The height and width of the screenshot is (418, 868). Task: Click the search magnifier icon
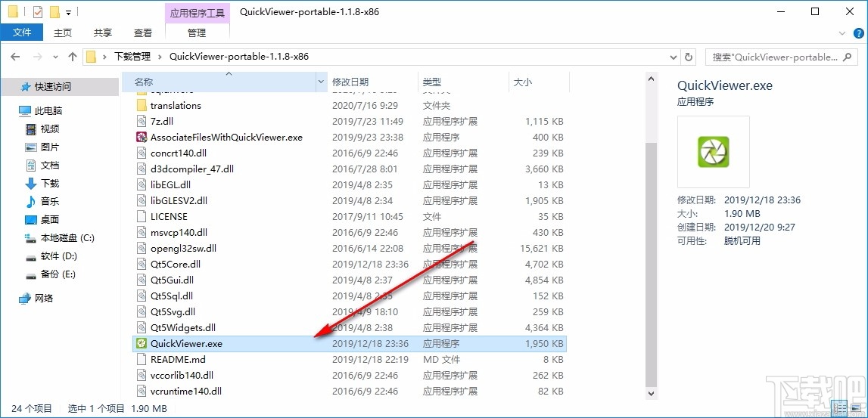(x=847, y=57)
